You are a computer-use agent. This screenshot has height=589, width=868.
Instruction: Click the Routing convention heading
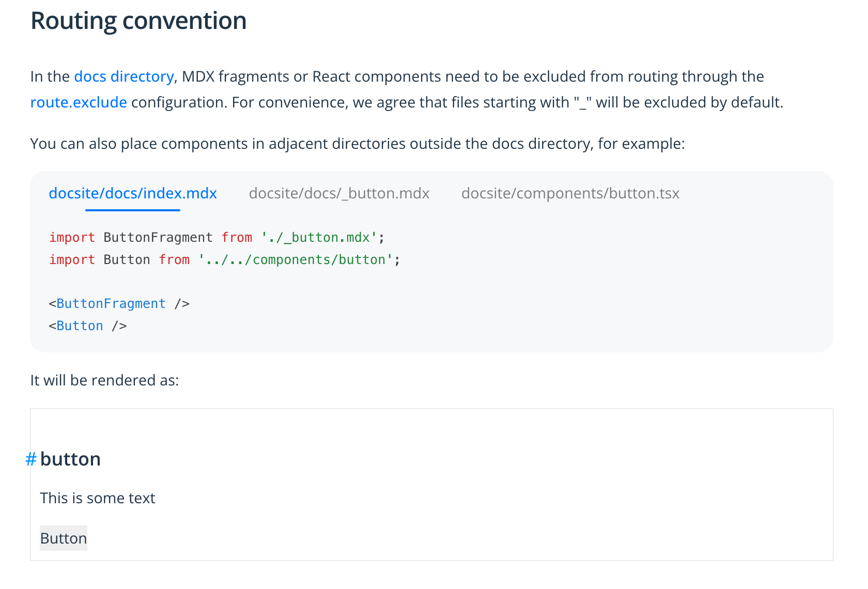pyautogui.click(x=138, y=21)
